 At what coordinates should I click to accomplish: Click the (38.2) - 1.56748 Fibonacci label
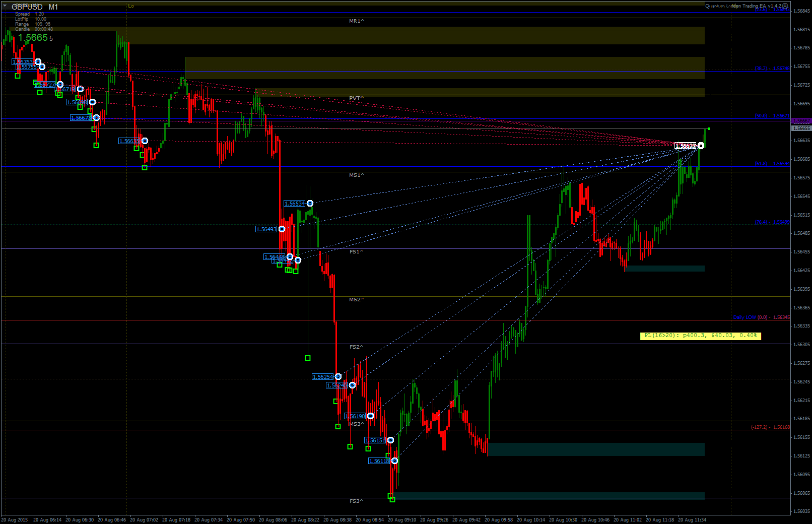772,69
